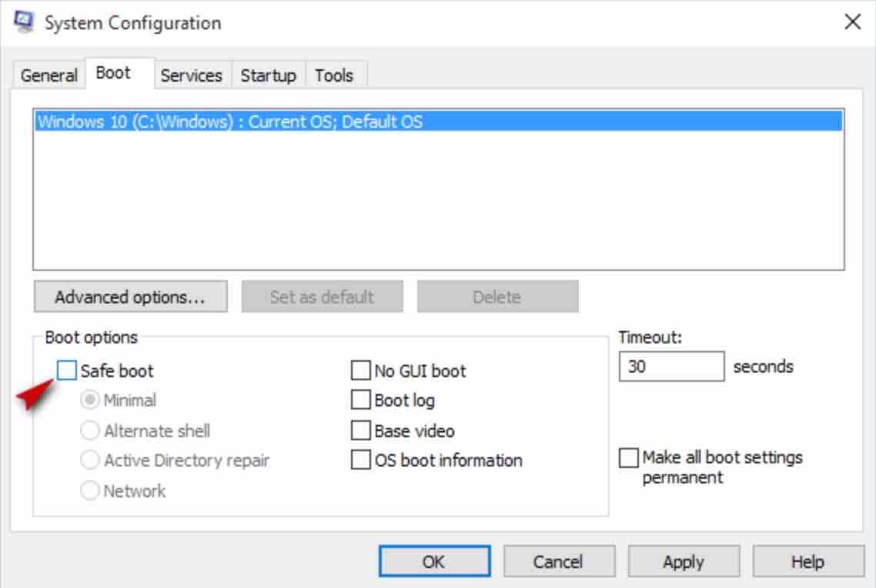Click the Timeout seconds input field
The image size is (876, 588).
tap(671, 366)
